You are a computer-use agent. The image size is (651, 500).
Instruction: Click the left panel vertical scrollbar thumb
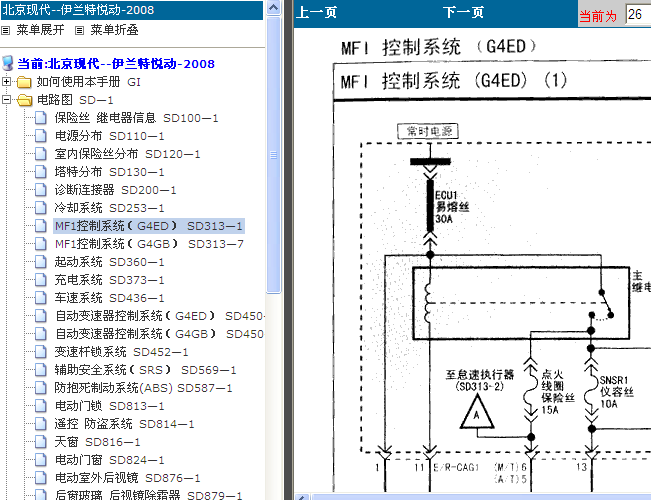(x=274, y=154)
